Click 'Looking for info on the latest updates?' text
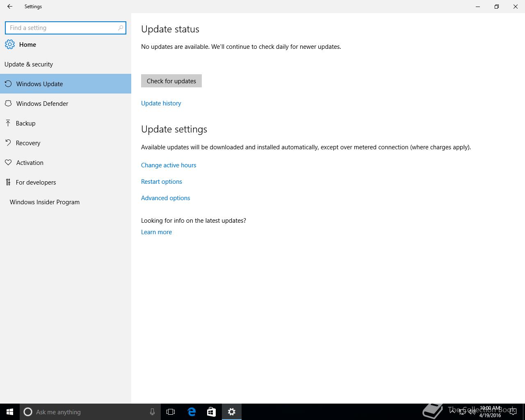 point(194,221)
